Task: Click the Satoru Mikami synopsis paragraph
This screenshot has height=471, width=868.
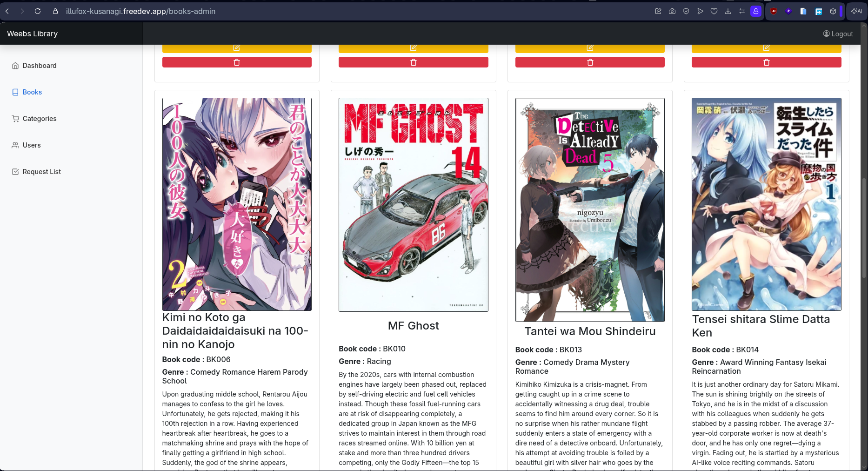Action: tap(767, 425)
